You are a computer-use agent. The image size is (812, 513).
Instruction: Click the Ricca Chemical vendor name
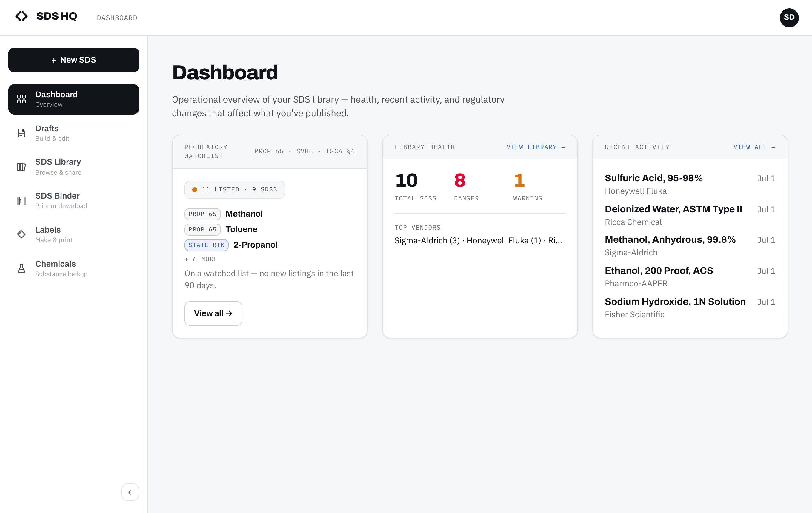633,222
